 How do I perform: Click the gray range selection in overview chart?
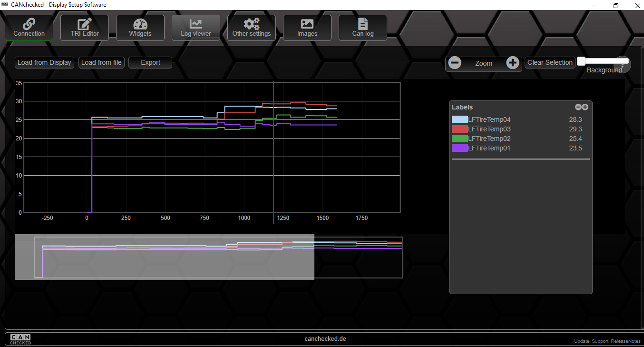(x=165, y=257)
